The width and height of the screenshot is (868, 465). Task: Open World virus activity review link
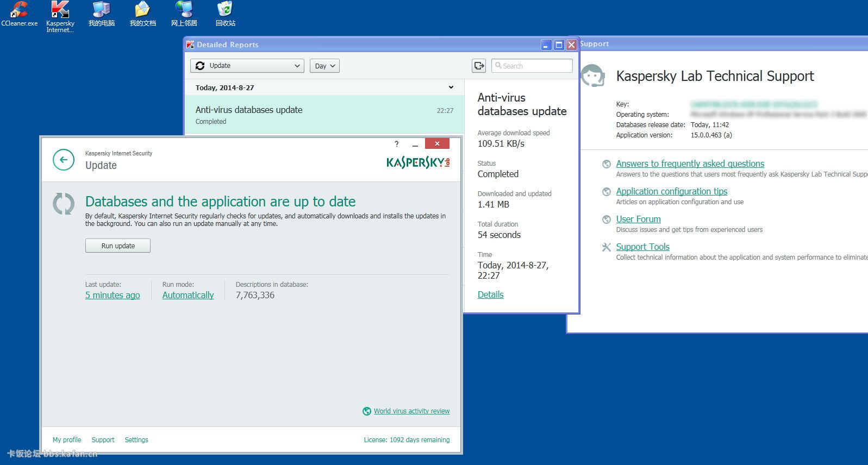click(x=411, y=411)
